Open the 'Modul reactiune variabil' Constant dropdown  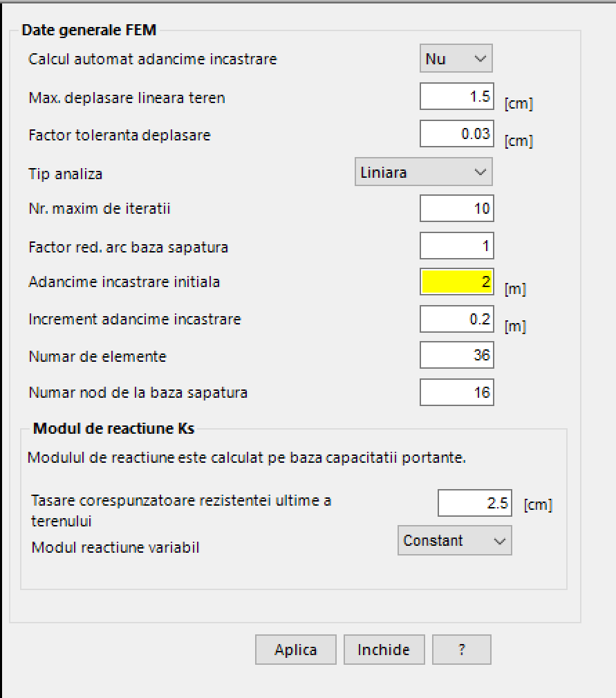(x=454, y=540)
